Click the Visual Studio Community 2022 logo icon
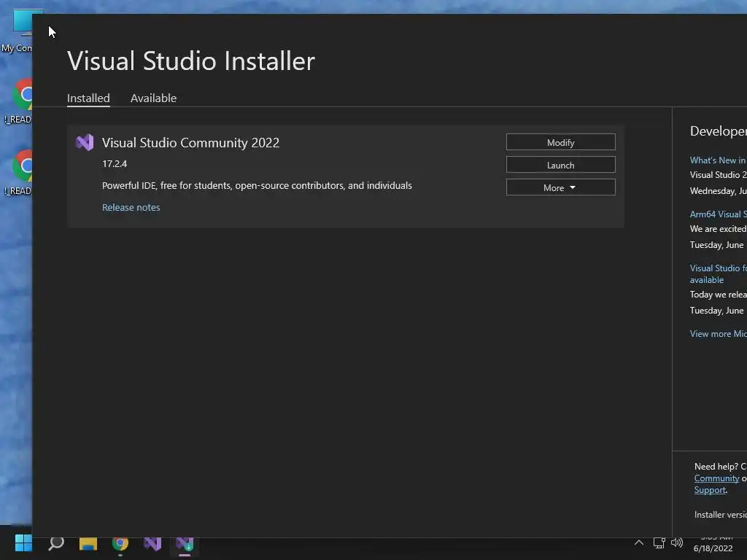 pyautogui.click(x=85, y=142)
